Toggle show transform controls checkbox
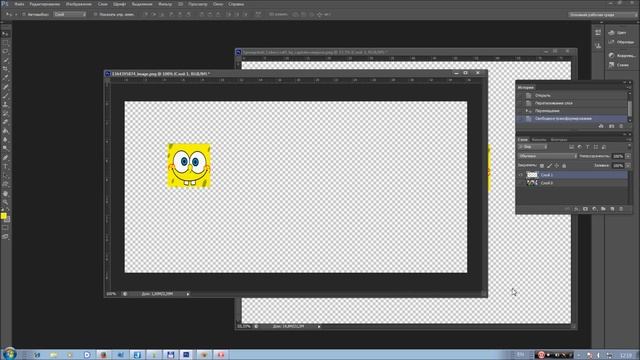 click(x=96, y=14)
